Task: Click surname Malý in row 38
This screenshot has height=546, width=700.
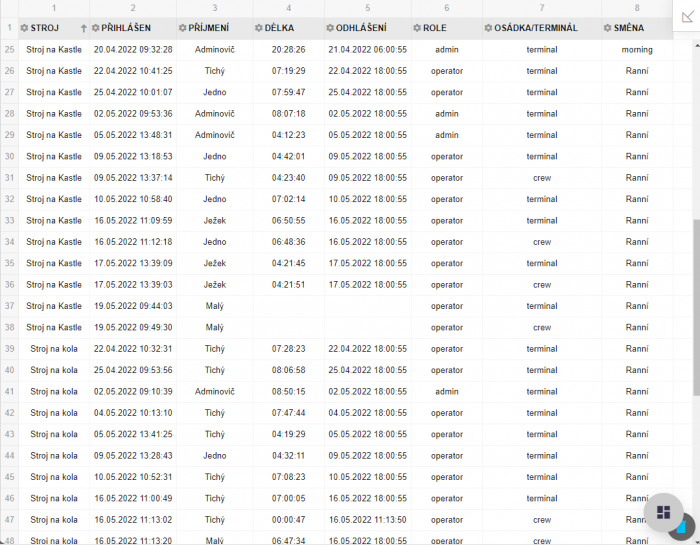Action: (x=215, y=327)
